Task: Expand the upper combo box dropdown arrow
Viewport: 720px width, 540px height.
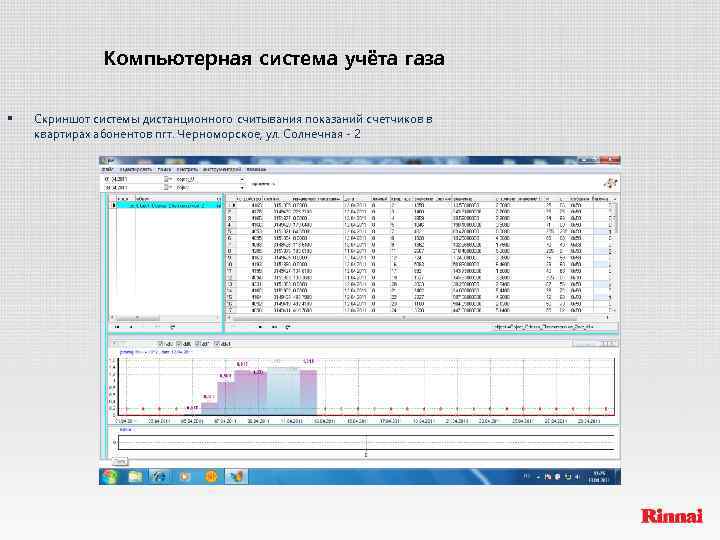Action: coord(242,179)
